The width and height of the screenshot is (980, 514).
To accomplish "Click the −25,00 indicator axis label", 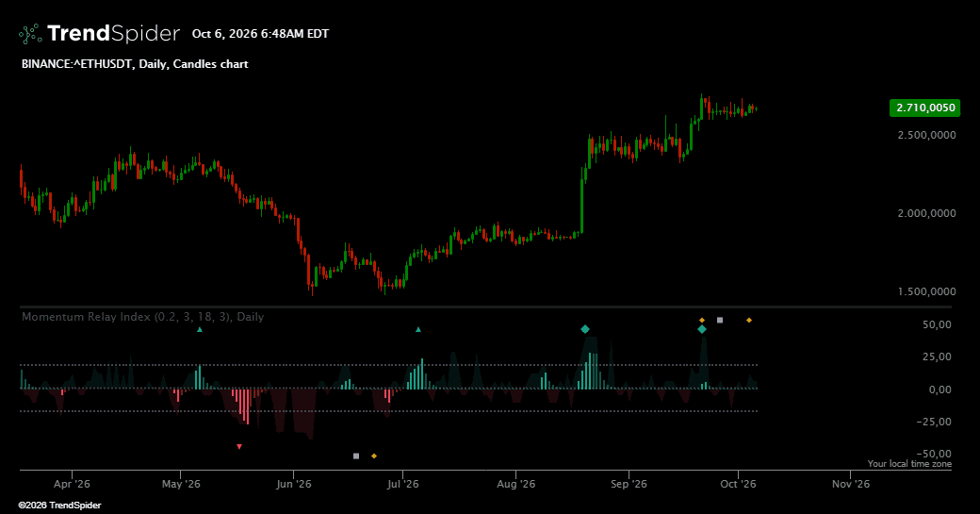I will pos(934,422).
